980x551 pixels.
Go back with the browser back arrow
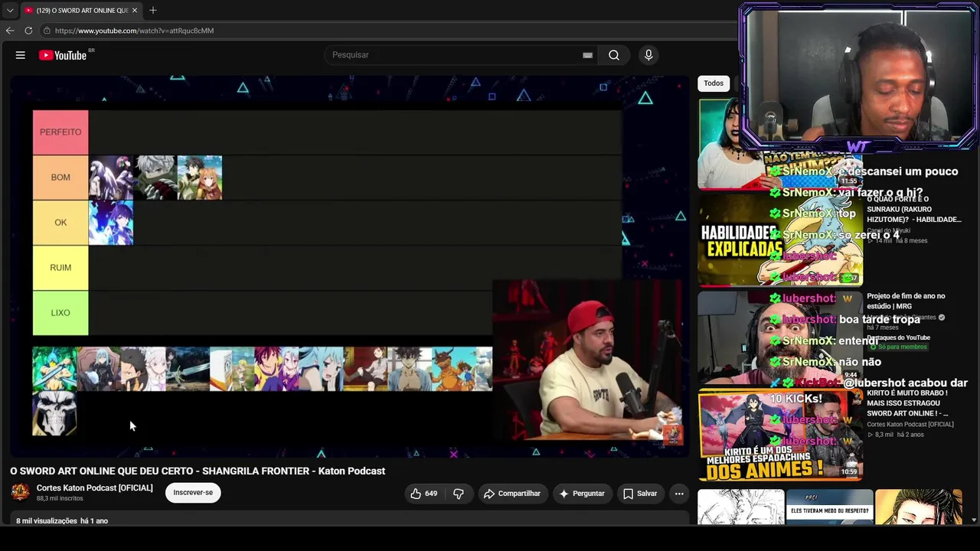tap(10, 31)
